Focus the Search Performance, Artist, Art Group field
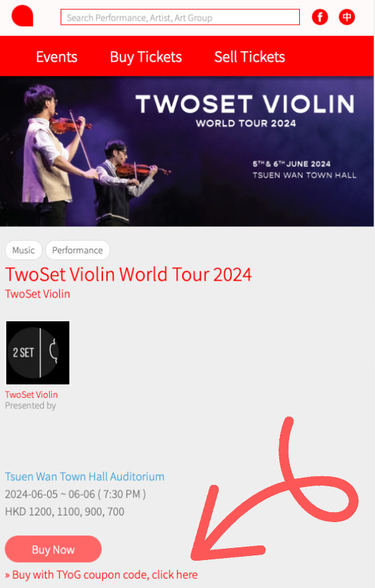The image size is (375, 588). [x=180, y=17]
